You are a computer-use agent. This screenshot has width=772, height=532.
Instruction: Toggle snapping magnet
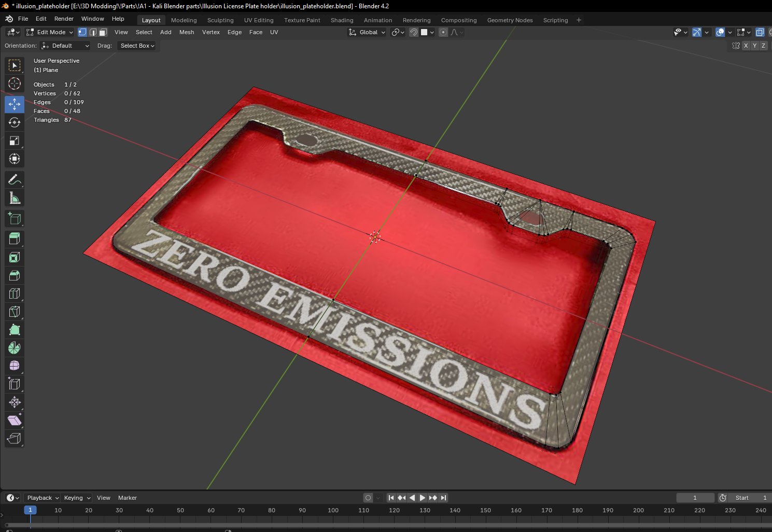pos(413,32)
